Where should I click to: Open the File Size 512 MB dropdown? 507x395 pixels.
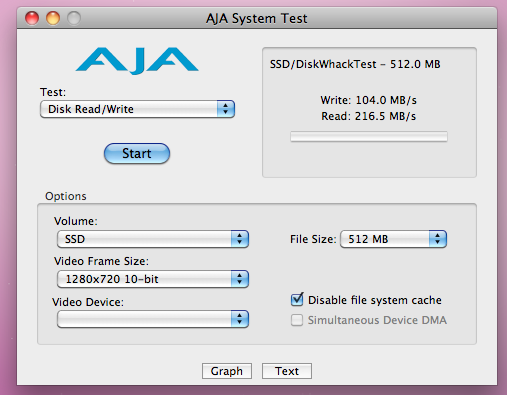click(x=393, y=239)
